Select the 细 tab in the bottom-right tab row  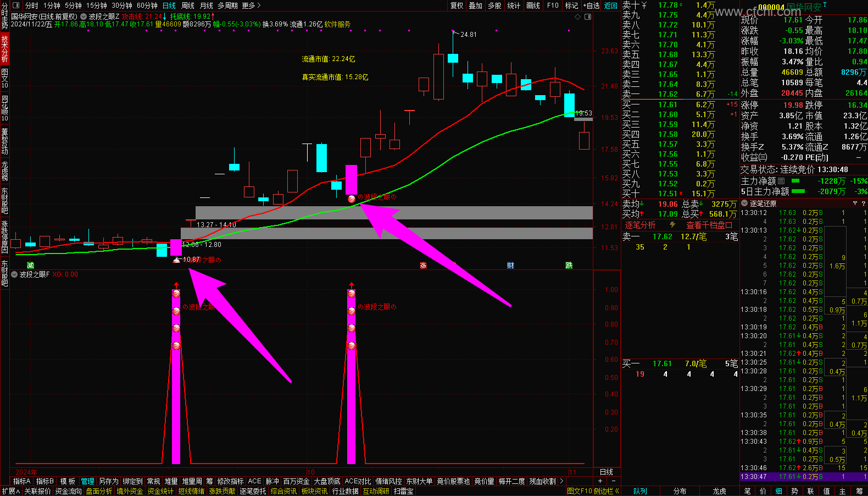click(x=779, y=491)
